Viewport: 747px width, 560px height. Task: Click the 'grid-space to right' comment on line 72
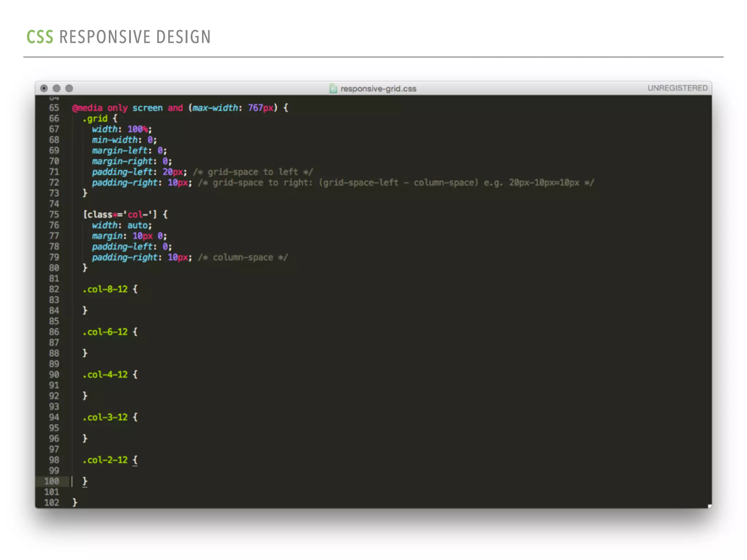396,183
